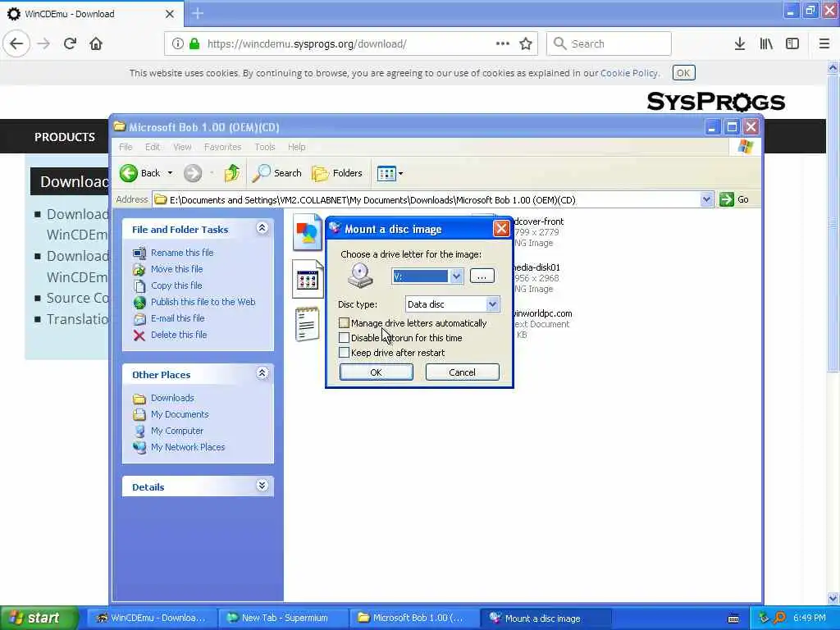The width and height of the screenshot is (840, 630).
Task: Click Delete this file task
Action: (x=178, y=335)
